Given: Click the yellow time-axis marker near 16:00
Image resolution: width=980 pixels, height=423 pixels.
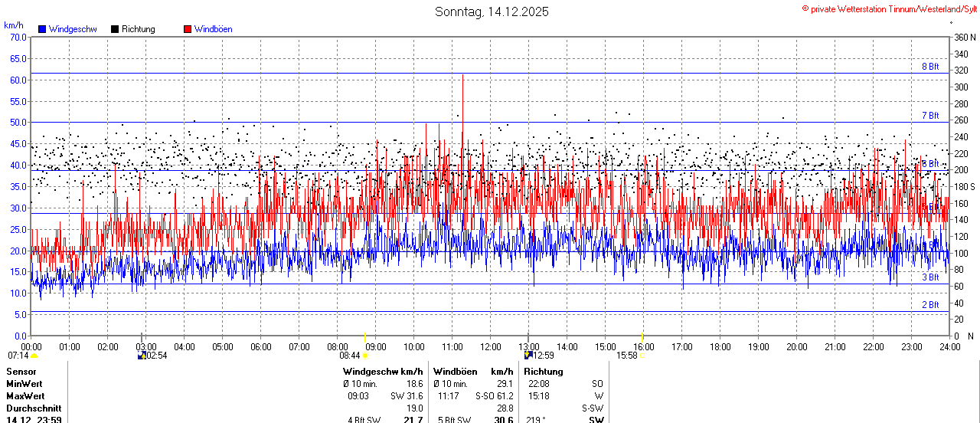Looking at the screenshot, I should 642,336.
